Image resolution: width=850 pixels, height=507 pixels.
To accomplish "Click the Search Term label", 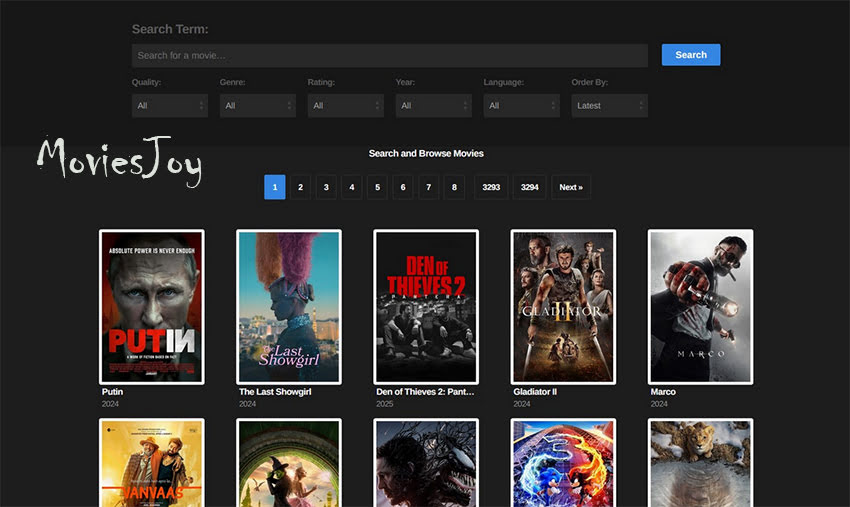I will (170, 29).
